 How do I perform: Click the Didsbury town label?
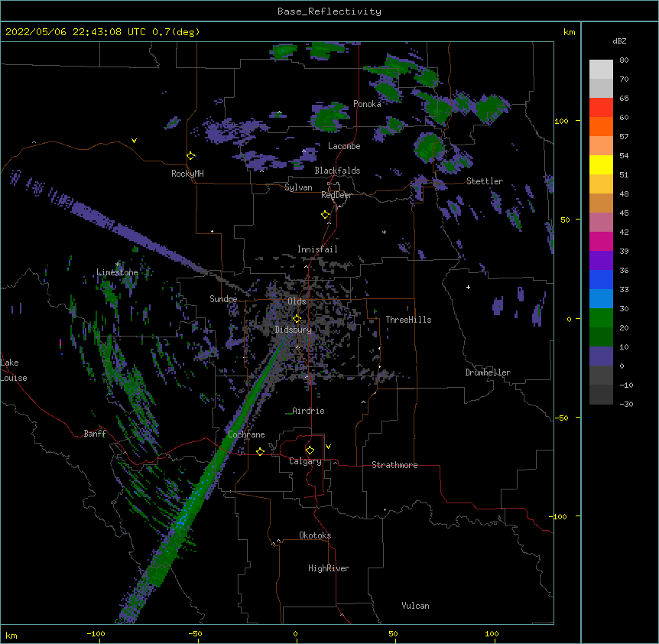(294, 330)
